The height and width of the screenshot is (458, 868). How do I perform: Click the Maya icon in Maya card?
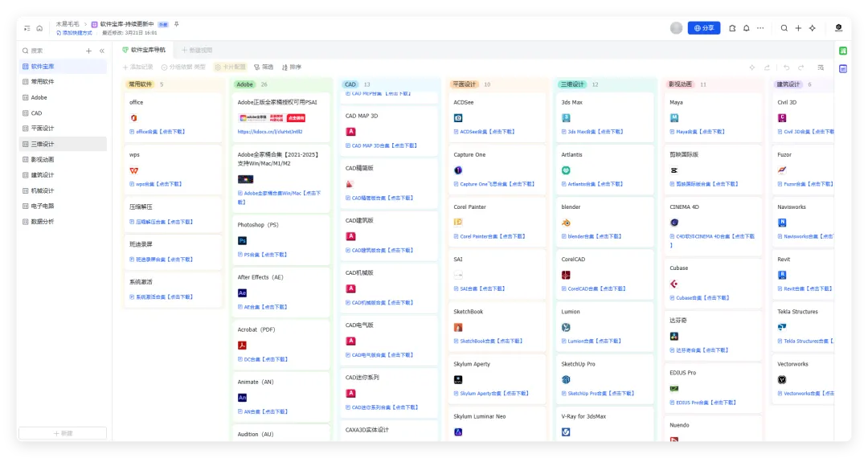(674, 118)
